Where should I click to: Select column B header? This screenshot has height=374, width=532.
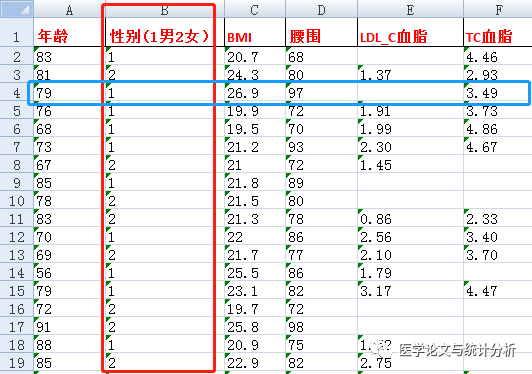pyautogui.click(x=165, y=10)
